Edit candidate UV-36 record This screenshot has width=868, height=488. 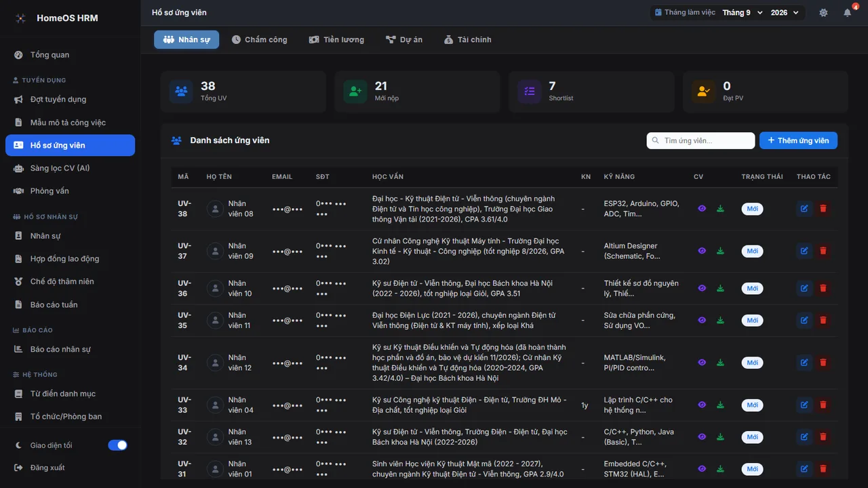click(804, 288)
